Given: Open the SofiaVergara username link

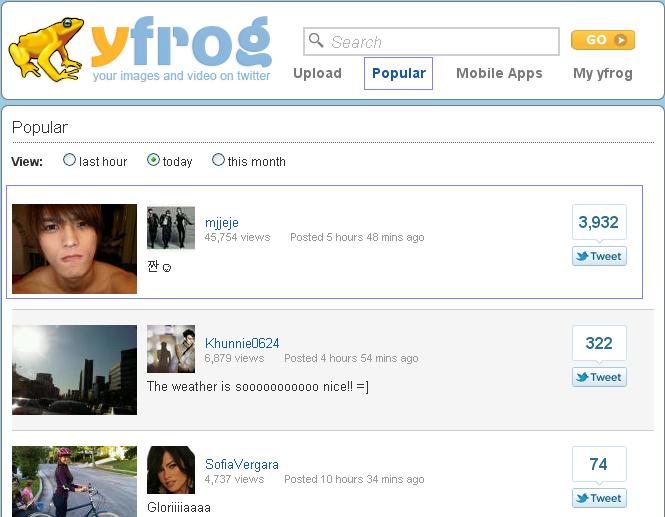Looking at the screenshot, I should click(242, 464).
